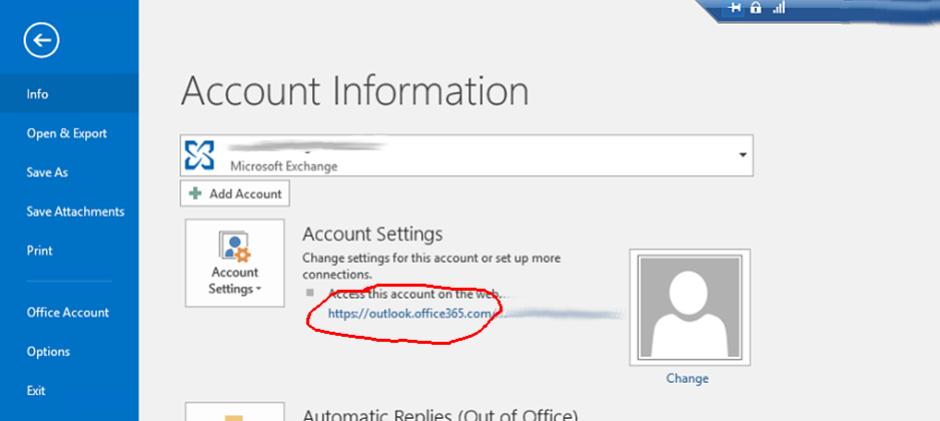940x421 pixels.
Task: Expand the account selector dropdown arrow
Action: (742, 156)
